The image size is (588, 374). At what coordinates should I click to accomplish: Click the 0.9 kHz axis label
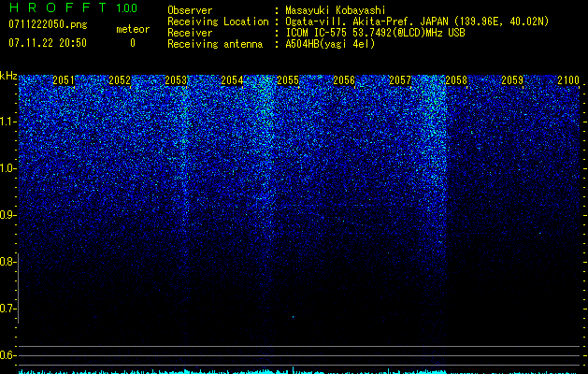click(x=8, y=215)
